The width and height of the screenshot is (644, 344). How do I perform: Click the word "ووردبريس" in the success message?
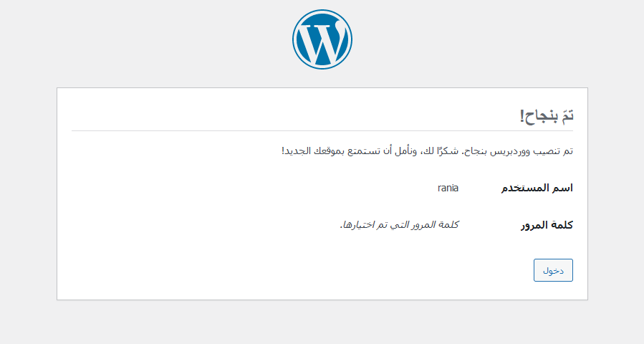514,151
